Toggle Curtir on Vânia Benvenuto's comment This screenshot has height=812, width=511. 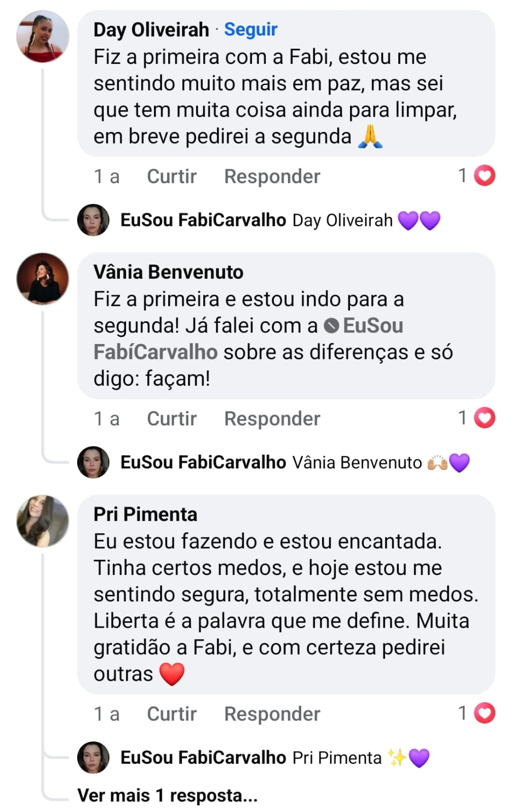(171, 419)
